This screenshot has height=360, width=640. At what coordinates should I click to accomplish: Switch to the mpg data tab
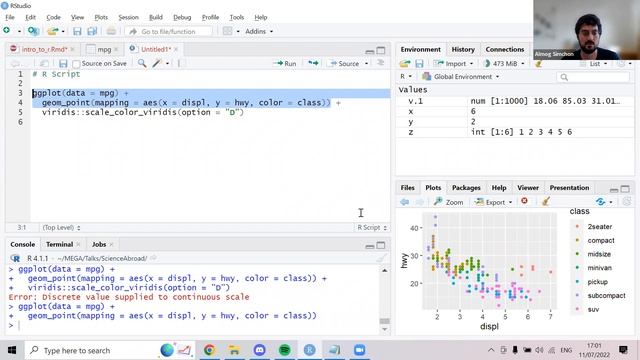[x=104, y=49]
